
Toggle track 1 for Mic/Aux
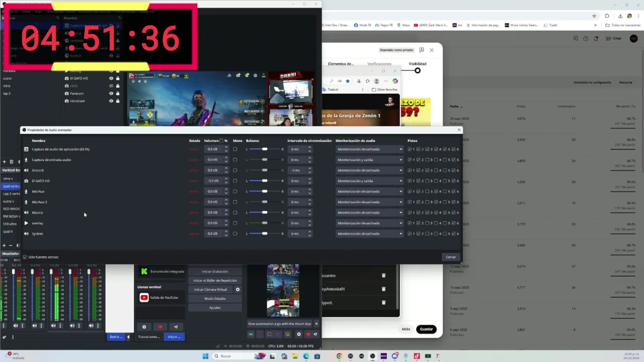410,192
